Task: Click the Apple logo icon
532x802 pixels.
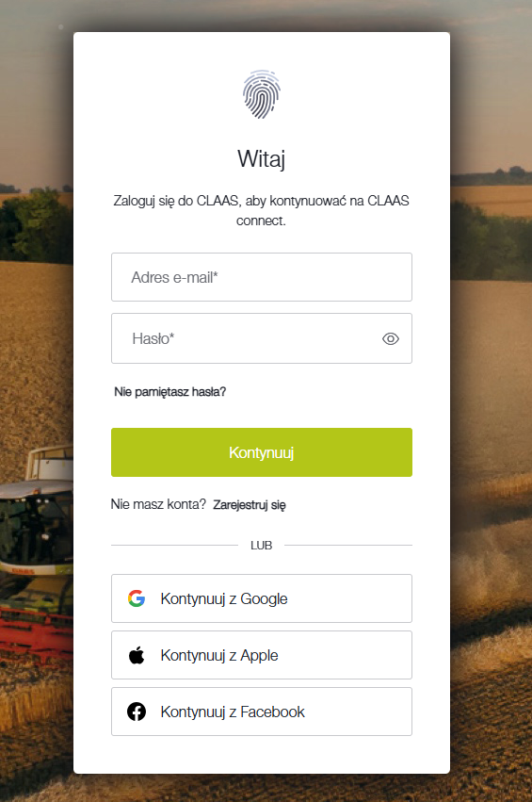Action: pyautogui.click(x=137, y=655)
